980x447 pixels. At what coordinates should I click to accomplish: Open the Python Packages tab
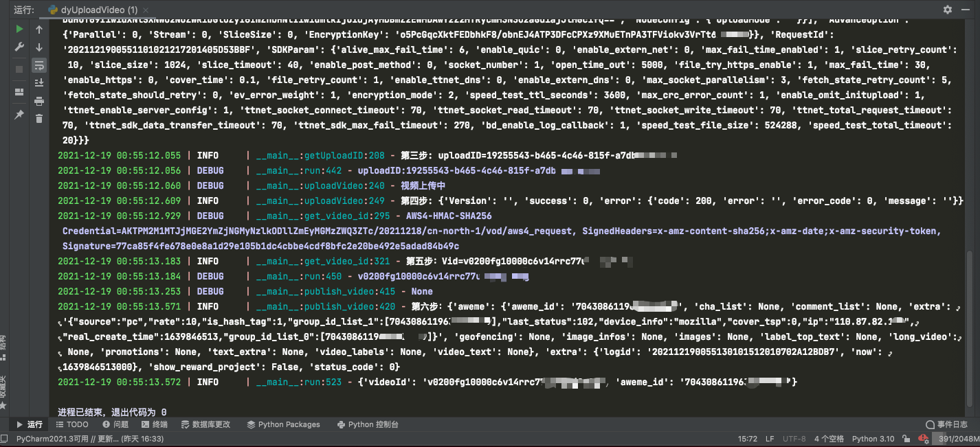coord(284,424)
